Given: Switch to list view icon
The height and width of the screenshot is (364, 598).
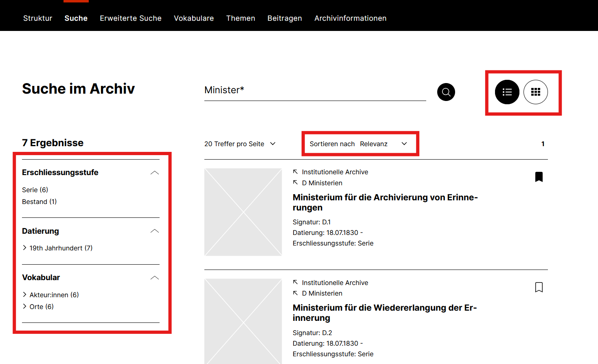Looking at the screenshot, I should point(507,92).
